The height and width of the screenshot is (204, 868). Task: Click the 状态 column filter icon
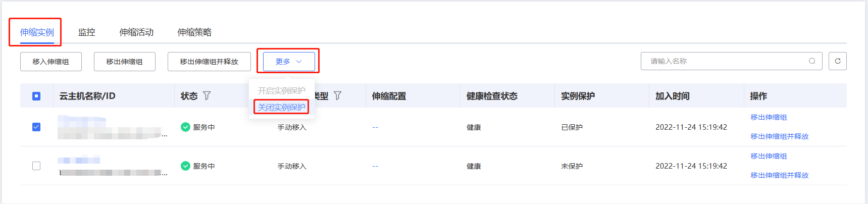coord(207,95)
